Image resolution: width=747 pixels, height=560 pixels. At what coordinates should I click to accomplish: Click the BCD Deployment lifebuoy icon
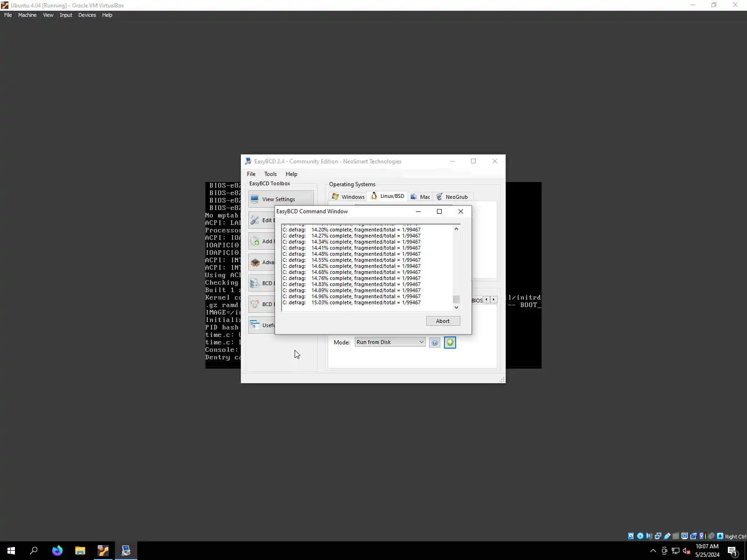point(255,304)
